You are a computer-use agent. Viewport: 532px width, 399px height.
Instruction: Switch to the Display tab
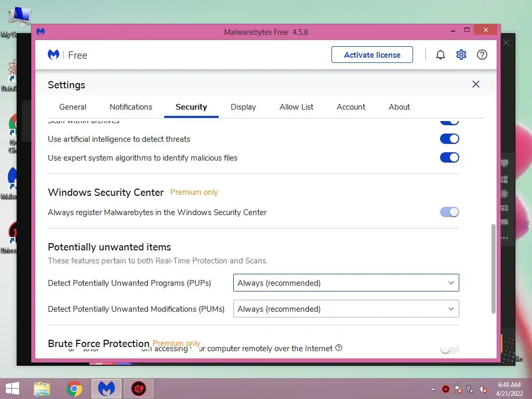coord(243,107)
